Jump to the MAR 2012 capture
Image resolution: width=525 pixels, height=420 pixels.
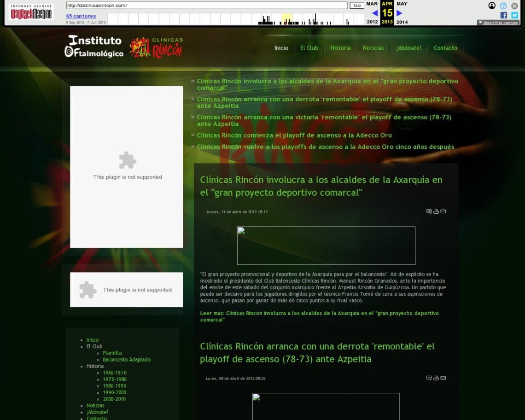[x=372, y=13]
